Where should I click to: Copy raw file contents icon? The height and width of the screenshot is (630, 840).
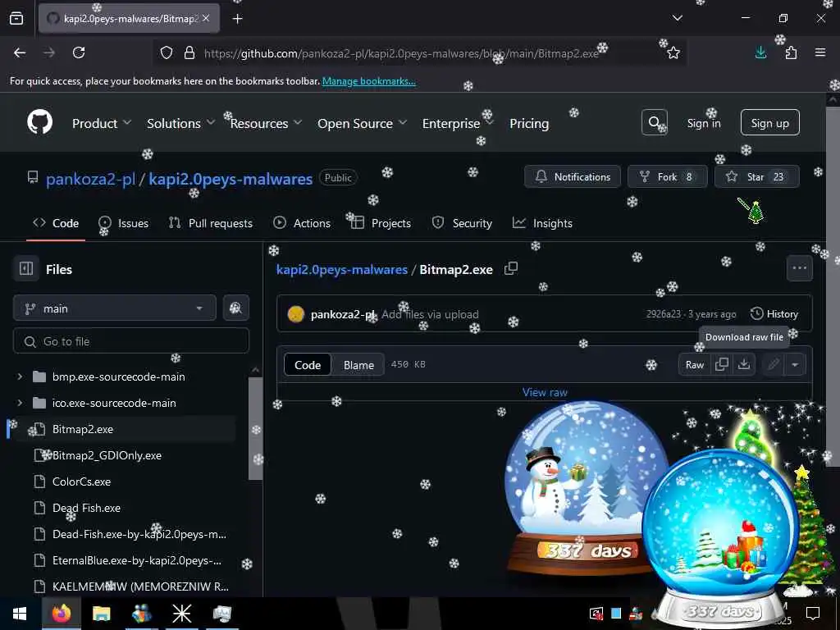pos(722,364)
